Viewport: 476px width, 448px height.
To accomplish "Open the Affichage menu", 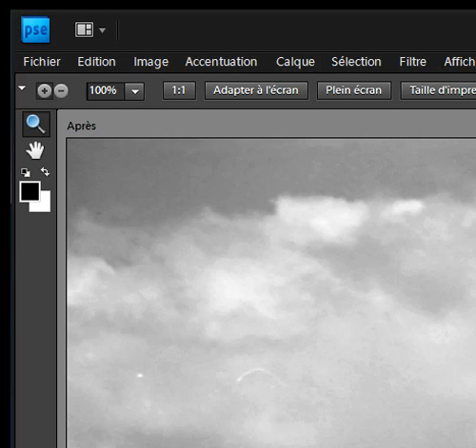I will point(460,62).
